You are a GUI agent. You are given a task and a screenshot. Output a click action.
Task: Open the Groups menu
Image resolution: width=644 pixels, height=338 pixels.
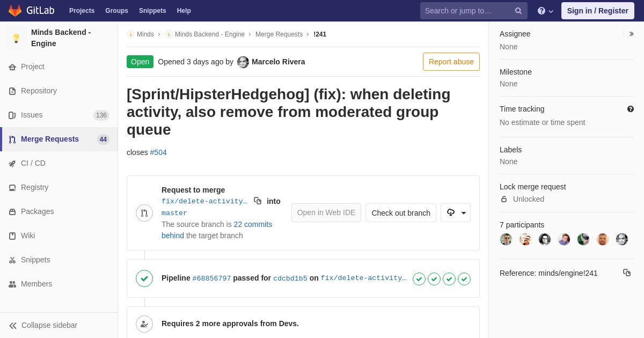[x=116, y=11]
